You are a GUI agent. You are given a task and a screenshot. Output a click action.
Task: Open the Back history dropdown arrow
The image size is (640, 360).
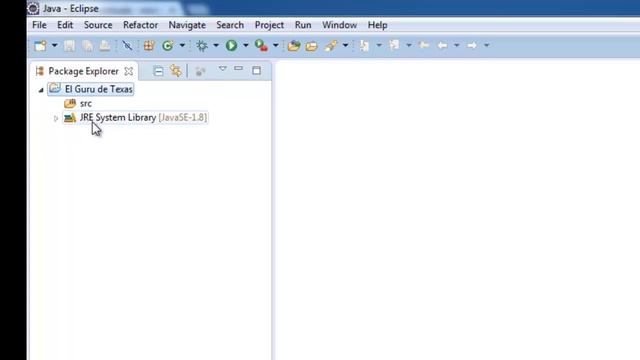pyautogui.click(x=457, y=45)
